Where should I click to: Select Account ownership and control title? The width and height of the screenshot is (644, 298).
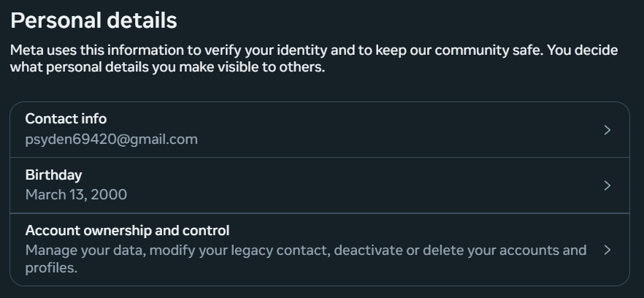tap(127, 231)
